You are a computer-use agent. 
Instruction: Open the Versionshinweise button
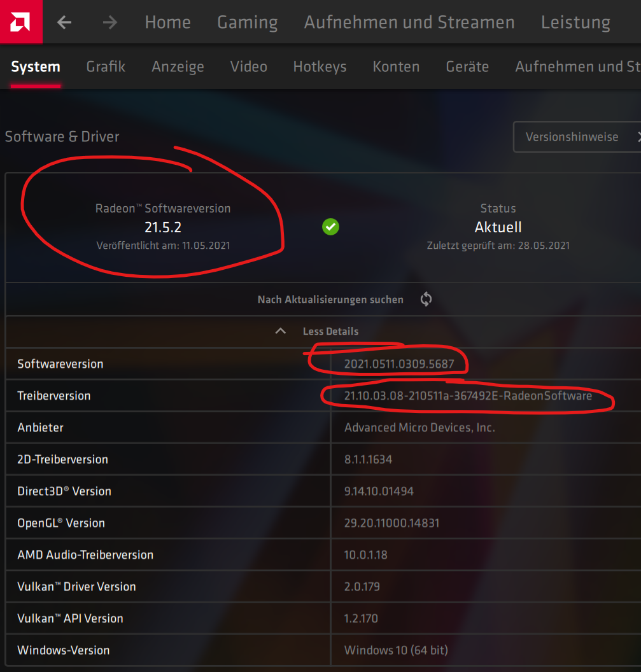(x=577, y=137)
